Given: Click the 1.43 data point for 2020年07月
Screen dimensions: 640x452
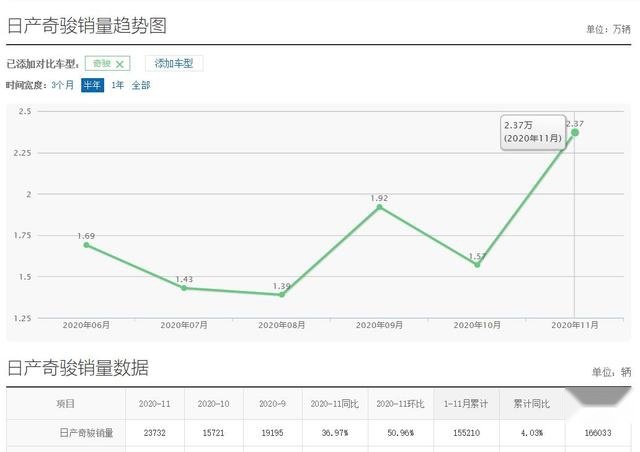Looking at the screenshot, I should [184, 288].
